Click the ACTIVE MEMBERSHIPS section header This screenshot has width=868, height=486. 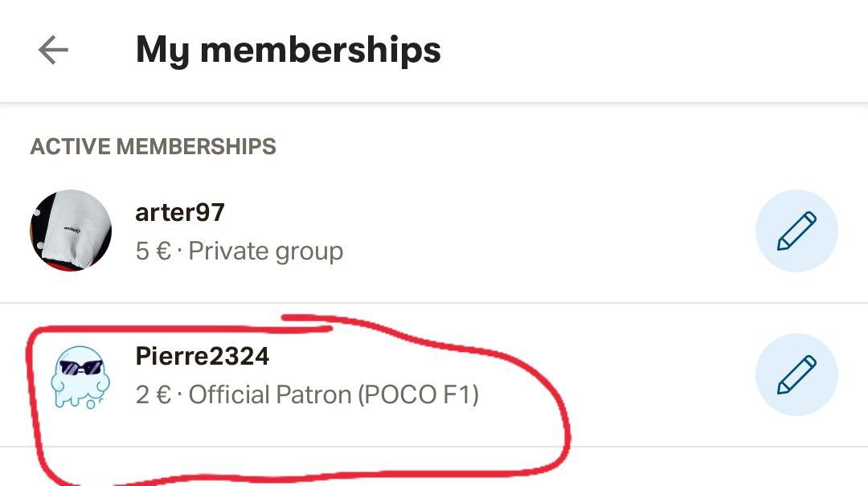click(154, 147)
